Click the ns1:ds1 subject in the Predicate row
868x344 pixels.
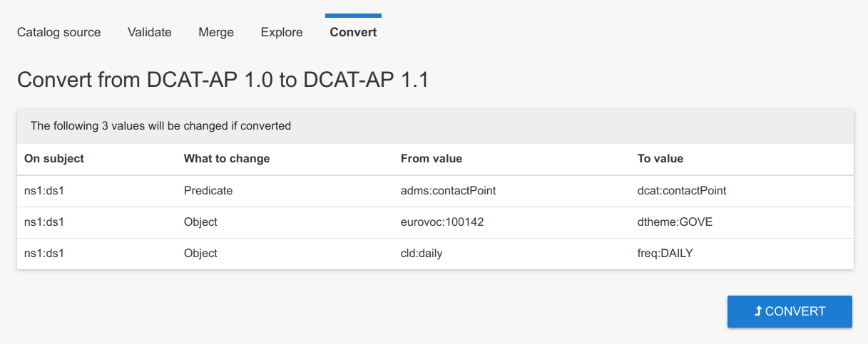(44, 191)
